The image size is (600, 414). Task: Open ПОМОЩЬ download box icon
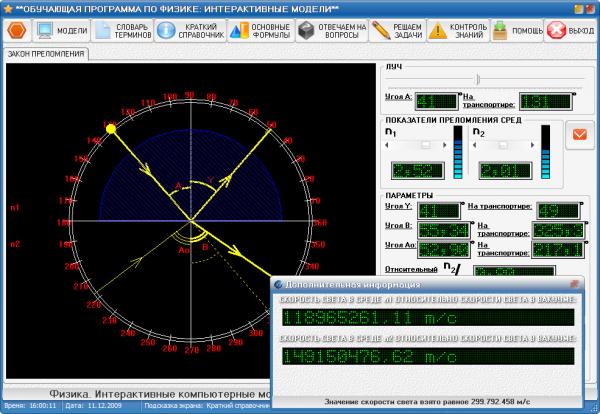click(500, 31)
